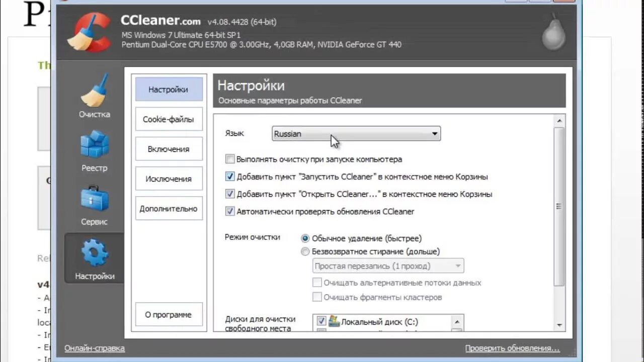Click the settings panel scroll down arrow
644x362 pixels.
[559, 325]
